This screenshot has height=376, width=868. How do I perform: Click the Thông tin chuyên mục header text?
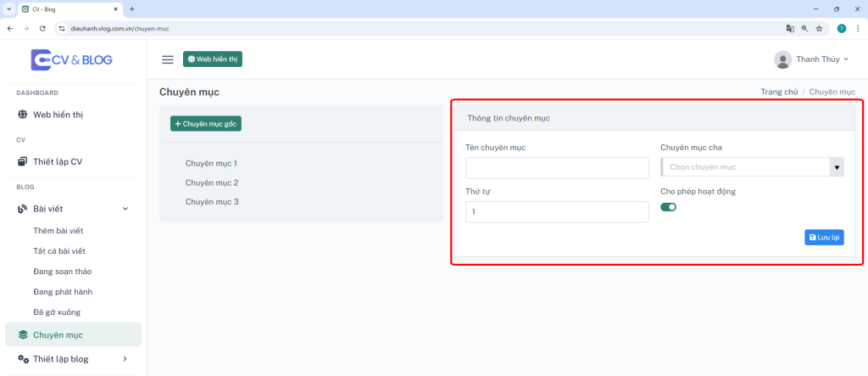click(509, 118)
